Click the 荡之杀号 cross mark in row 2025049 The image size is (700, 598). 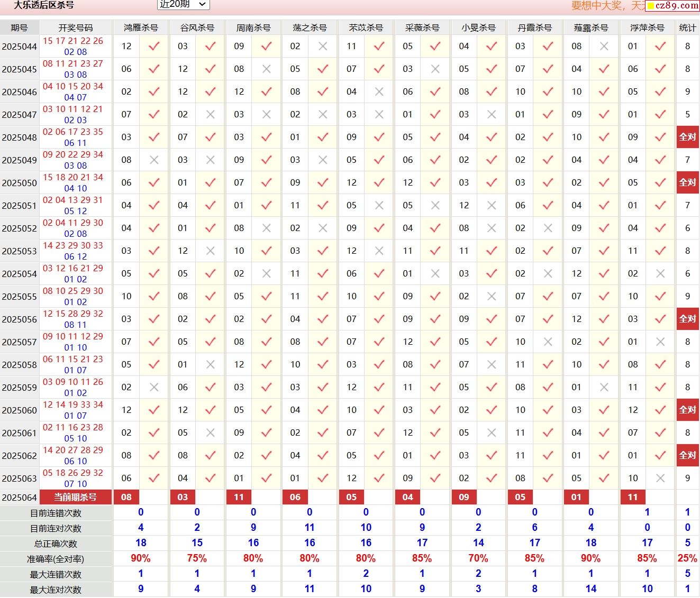pyautogui.click(x=323, y=160)
